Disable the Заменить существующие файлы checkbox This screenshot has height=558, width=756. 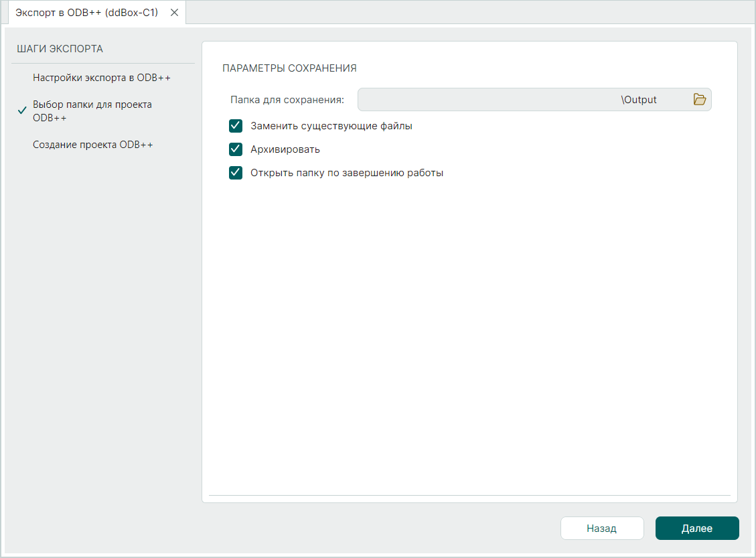coord(236,126)
